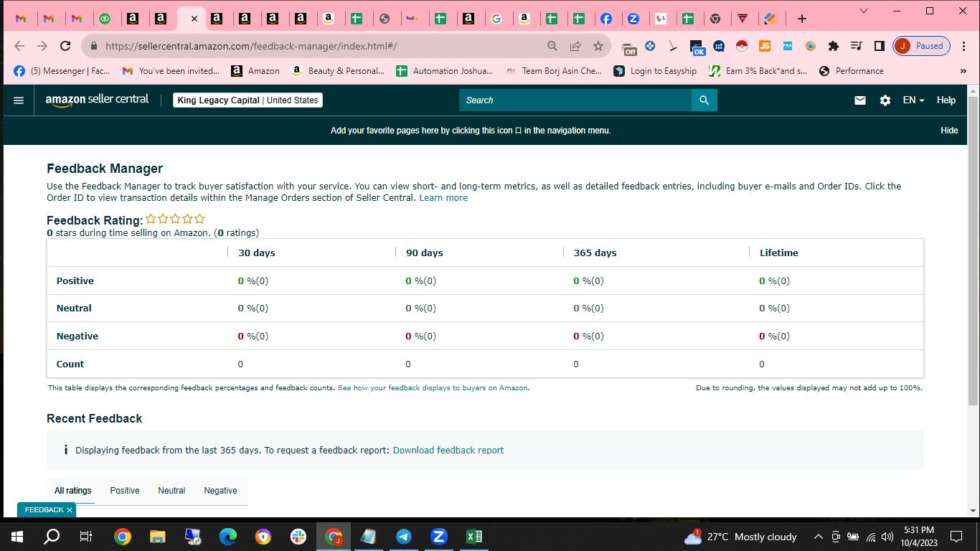The width and height of the screenshot is (980, 551).
Task: Switch to the Neutral feedback tab
Action: pos(171,491)
